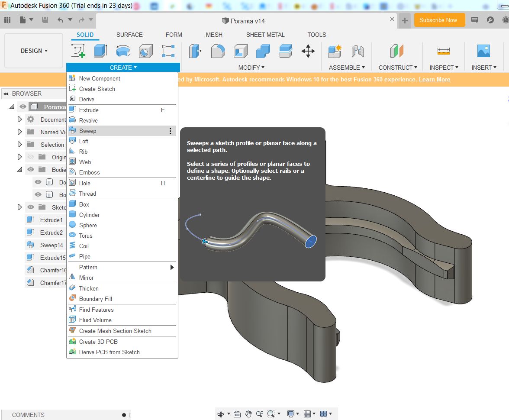Click the Press Pull icon in Modify

coord(195,51)
